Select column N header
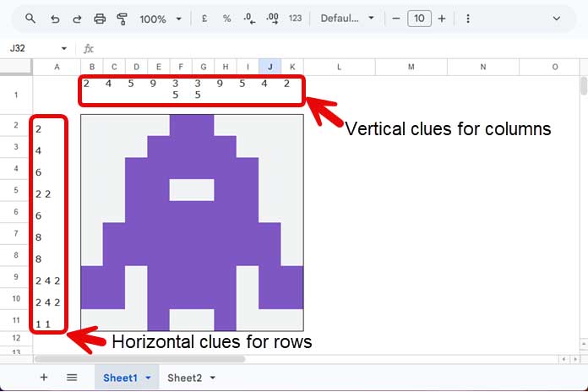The width and height of the screenshot is (588, 392). click(x=483, y=67)
